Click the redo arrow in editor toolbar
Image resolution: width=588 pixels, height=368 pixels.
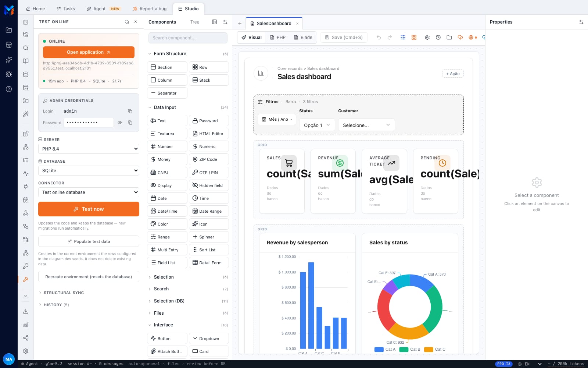390,38
